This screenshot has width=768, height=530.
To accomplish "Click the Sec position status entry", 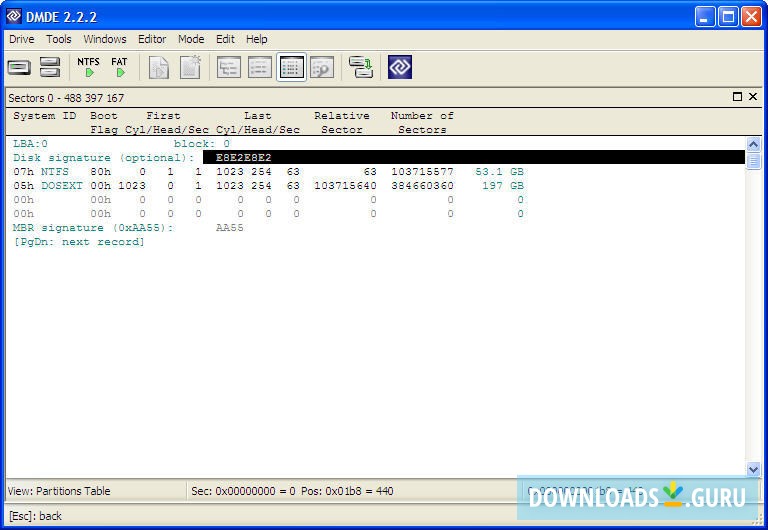I will 292,491.
